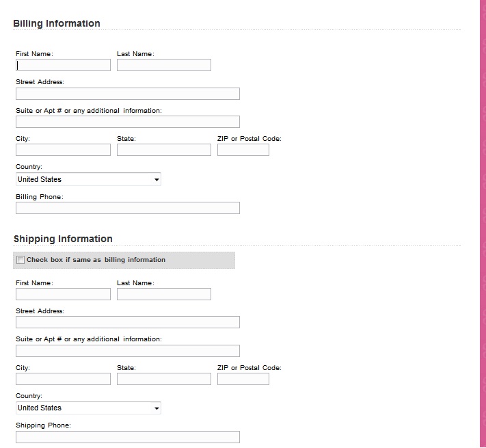Focus the Billing Phone field
Image resolution: width=486 pixels, height=448 pixels.
(128, 208)
